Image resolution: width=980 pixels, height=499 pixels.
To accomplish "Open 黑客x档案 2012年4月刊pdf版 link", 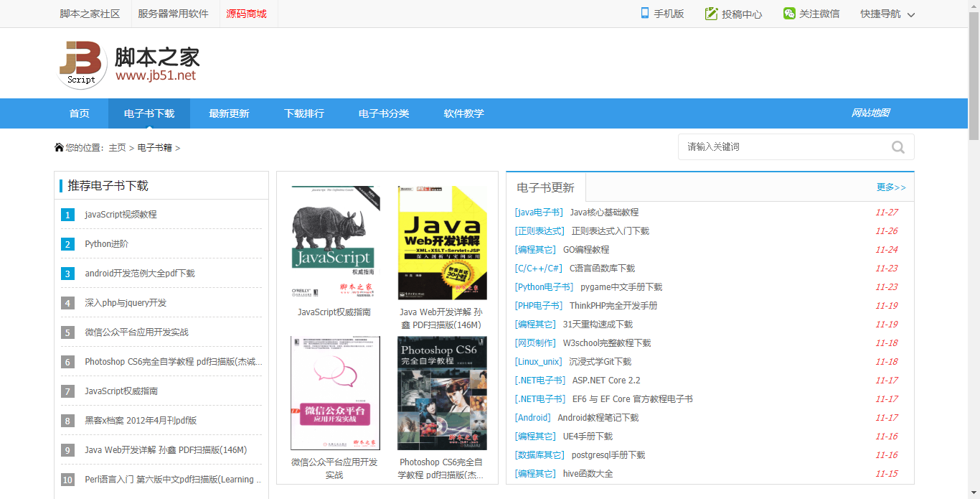I will [141, 421].
